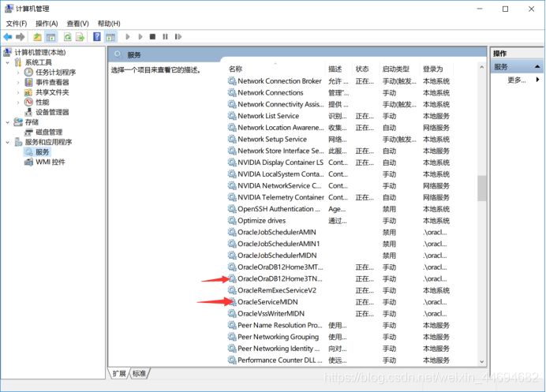Expand the 性能 node arrow
The height and width of the screenshot is (392, 546).
(x=18, y=103)
